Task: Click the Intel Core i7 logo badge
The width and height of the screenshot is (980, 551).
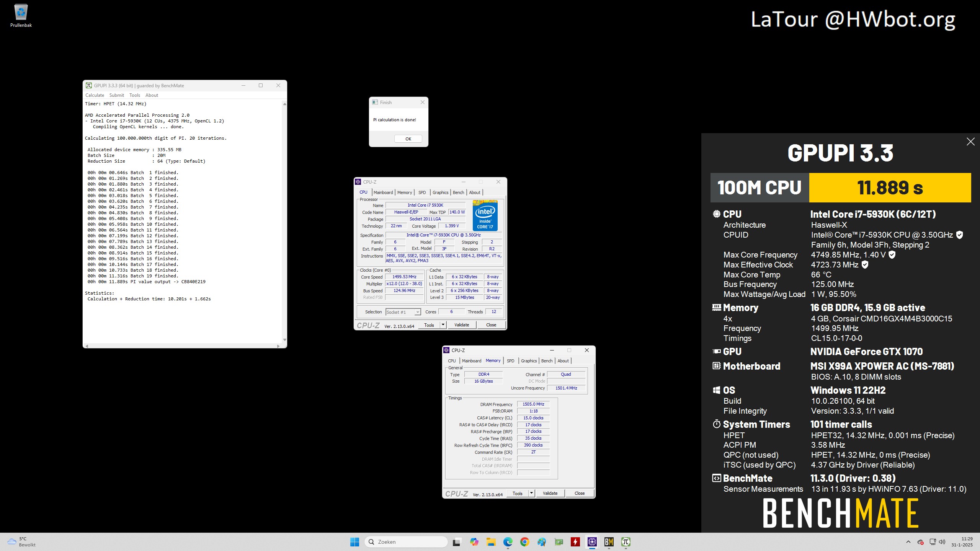Action: [485, 215]
